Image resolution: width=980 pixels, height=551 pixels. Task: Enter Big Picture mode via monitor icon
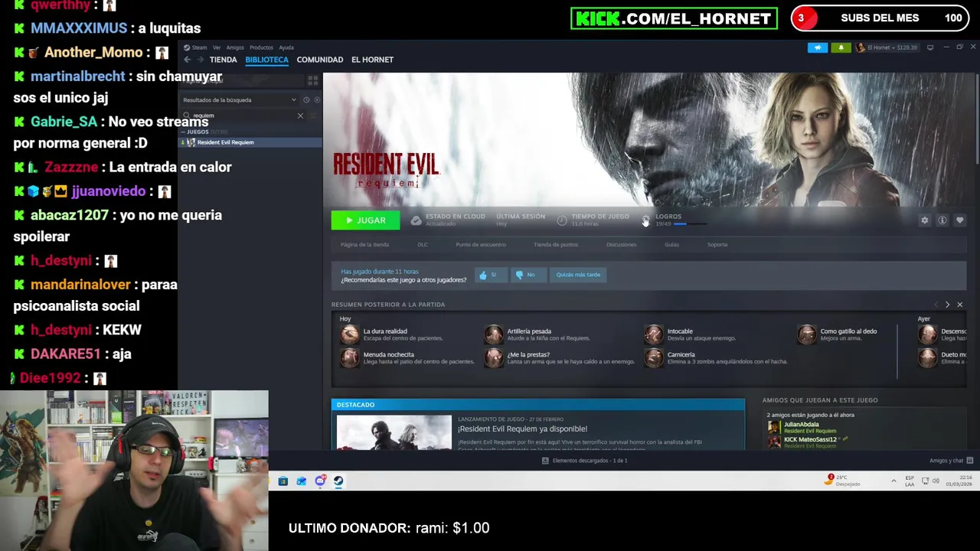pyautogui.click(x=930, y=47)
